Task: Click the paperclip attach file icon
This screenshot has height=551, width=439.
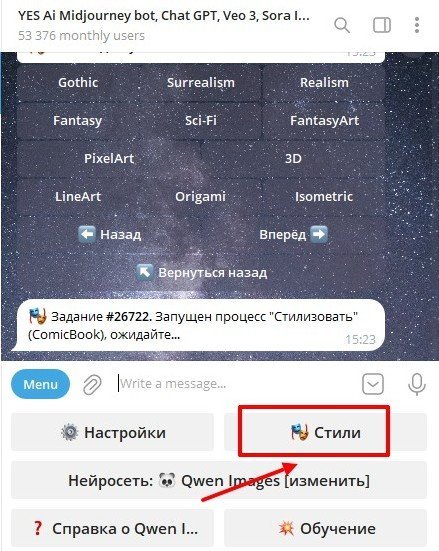Action: [92, 384]
